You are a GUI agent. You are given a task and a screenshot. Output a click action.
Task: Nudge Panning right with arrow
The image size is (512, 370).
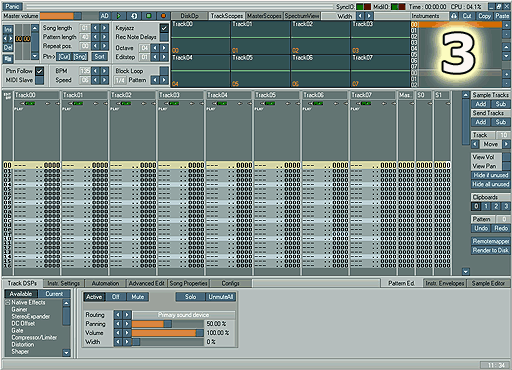click(x=127, y=324)
